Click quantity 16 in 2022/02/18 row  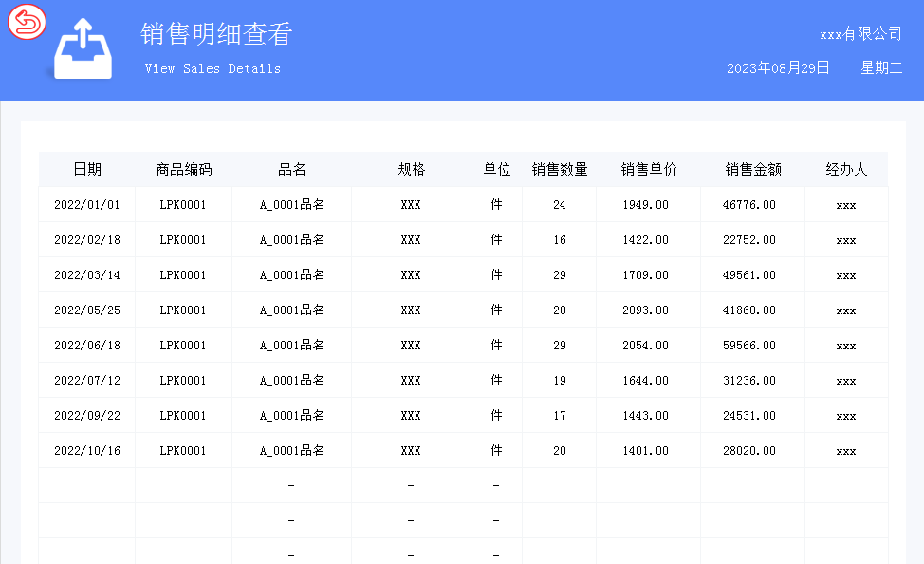(559, 240)
